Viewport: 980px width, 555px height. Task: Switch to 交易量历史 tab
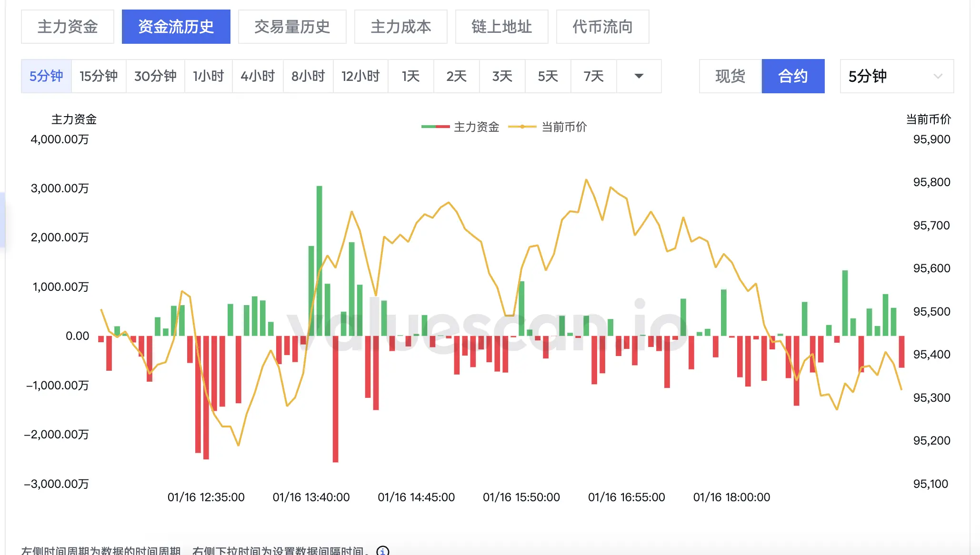tap(292, 27)
